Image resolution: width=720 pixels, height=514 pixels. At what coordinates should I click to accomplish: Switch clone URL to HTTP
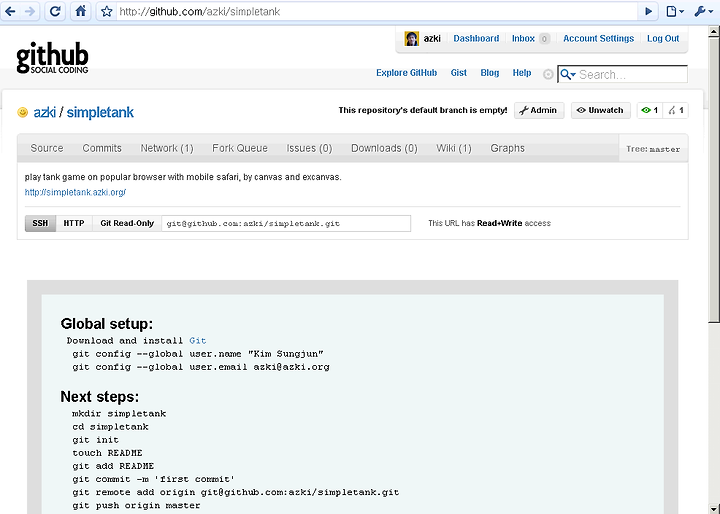coord(74,223)
